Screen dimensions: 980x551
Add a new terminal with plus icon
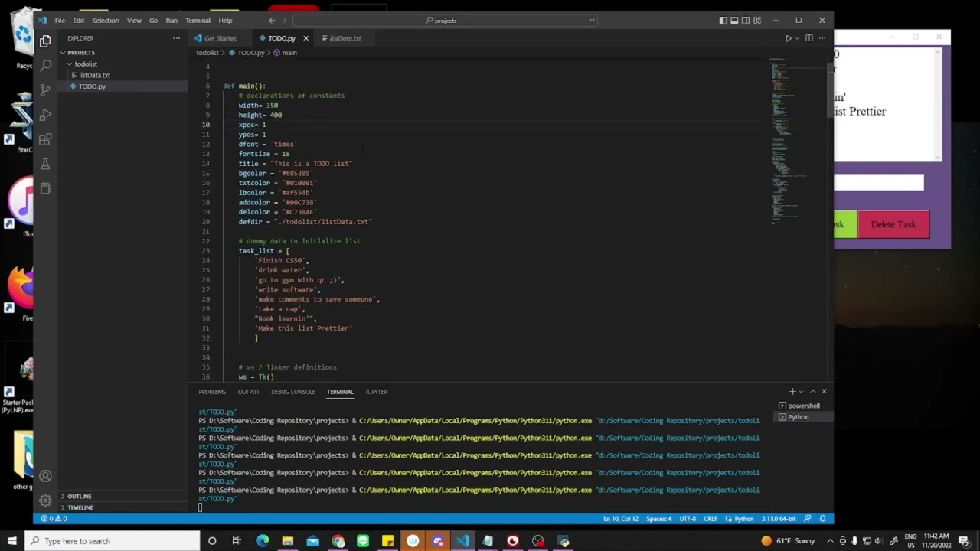[792, 392]
